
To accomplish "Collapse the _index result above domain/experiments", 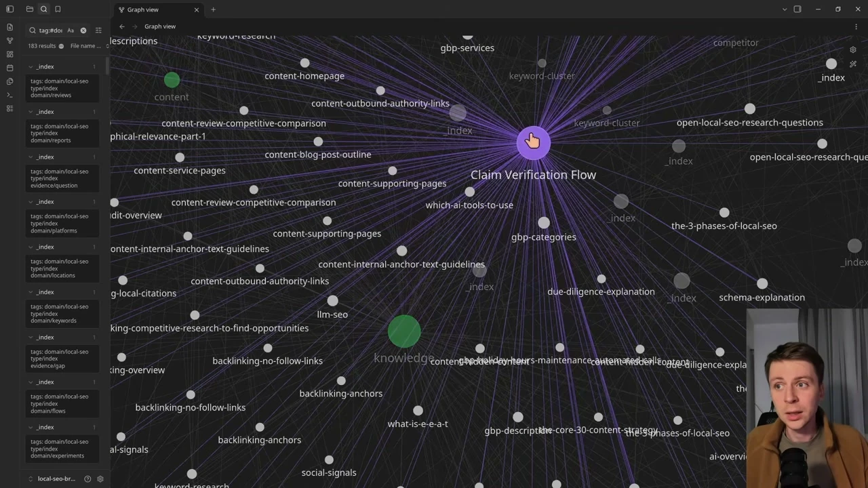I will [x=31, y=428].
